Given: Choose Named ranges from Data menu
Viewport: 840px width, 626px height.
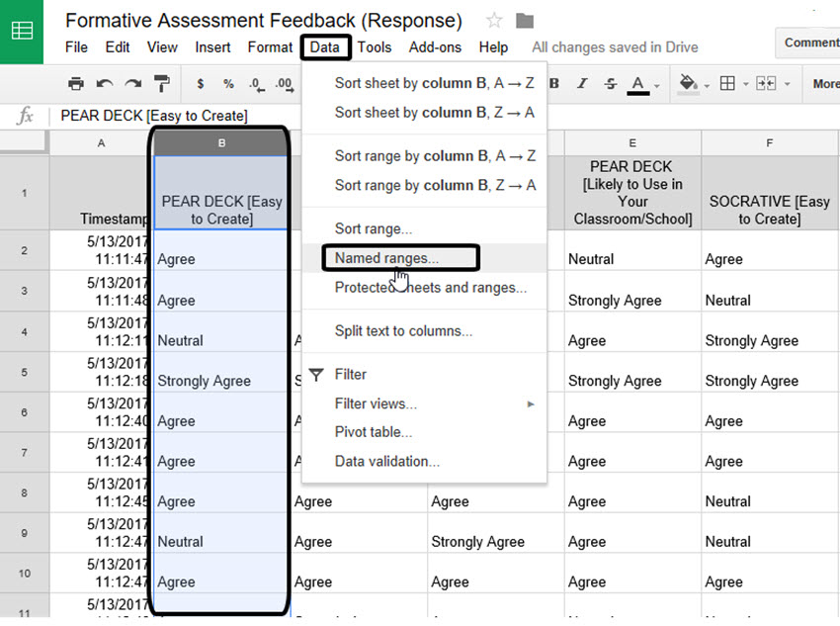Looking at the screenshot, I should pos(387,258).
